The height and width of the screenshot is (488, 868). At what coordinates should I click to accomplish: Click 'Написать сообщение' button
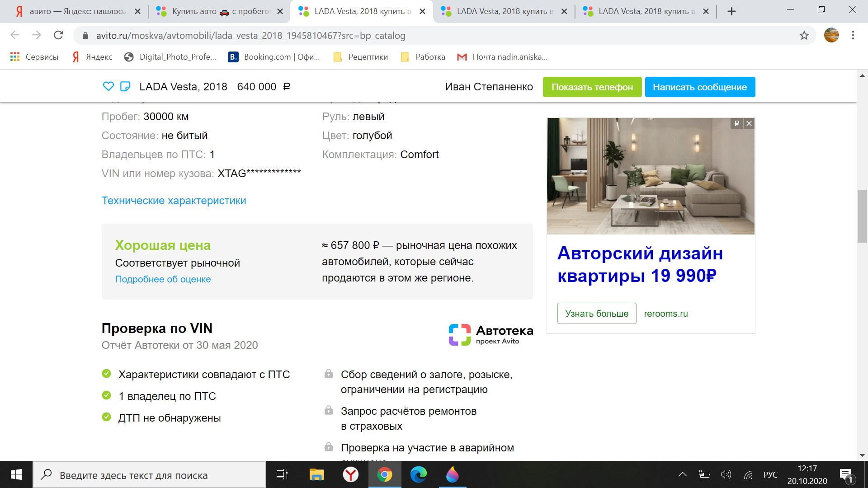[699, 87]
